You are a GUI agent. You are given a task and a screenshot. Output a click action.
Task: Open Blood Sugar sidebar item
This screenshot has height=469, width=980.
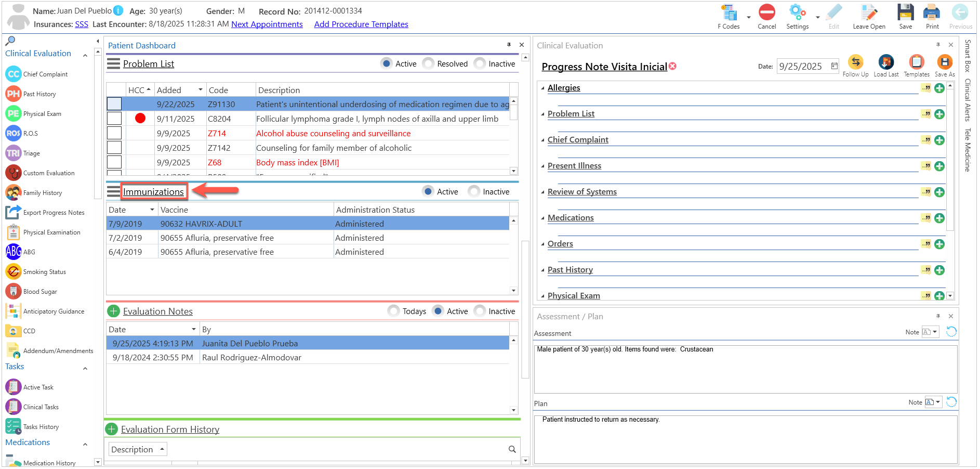[x=32, y=292]
